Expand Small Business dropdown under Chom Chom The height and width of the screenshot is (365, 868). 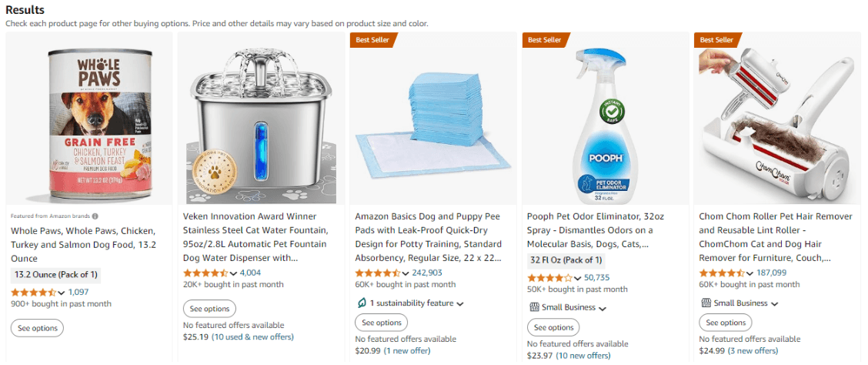(774, 304)
